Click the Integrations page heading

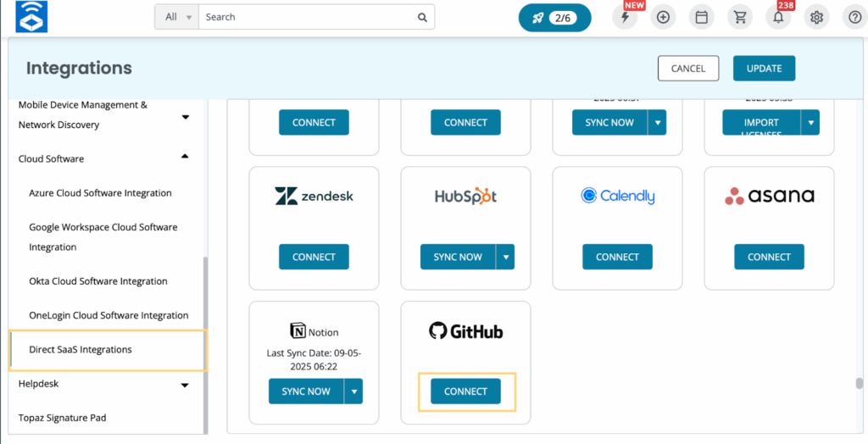click(79, 68)
